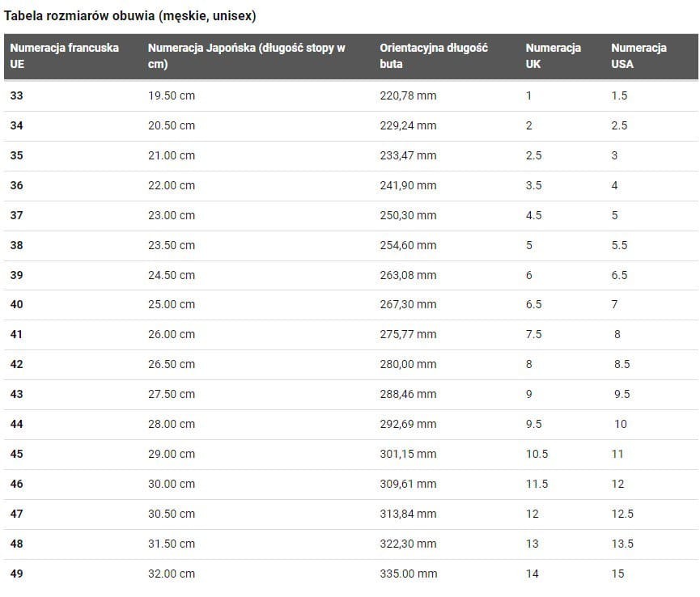Screen dimensions: 700x597
Task: Click the 'Numeracja Japońska' column header
Action: [246, 56]
